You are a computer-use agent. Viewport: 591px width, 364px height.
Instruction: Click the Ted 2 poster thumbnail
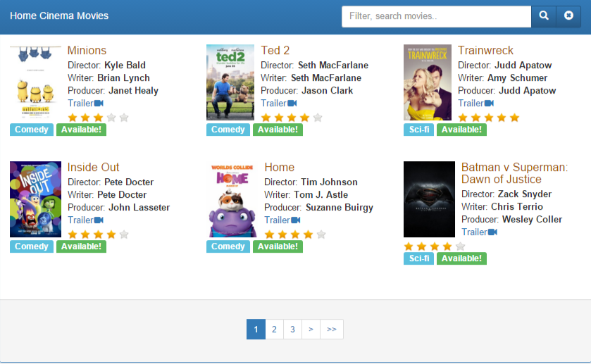(x=230, y=82)
